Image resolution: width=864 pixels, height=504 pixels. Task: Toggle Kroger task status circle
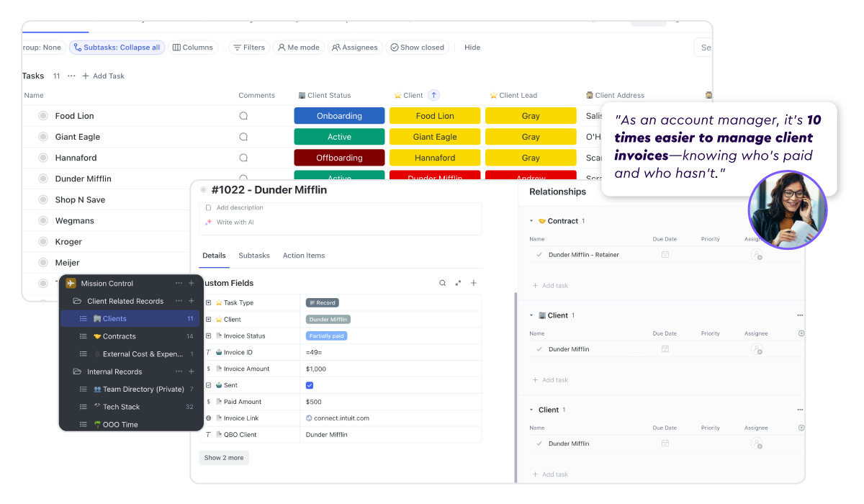43,241
